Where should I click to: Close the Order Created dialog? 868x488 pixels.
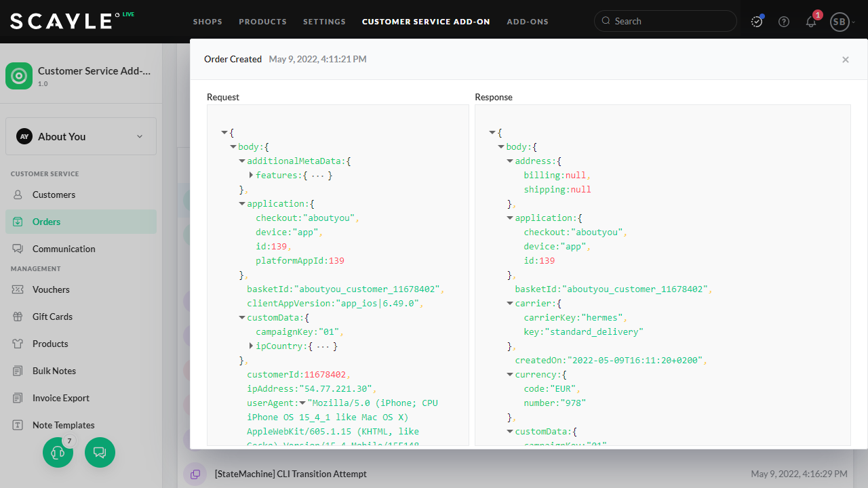click(x=845, y=60)
